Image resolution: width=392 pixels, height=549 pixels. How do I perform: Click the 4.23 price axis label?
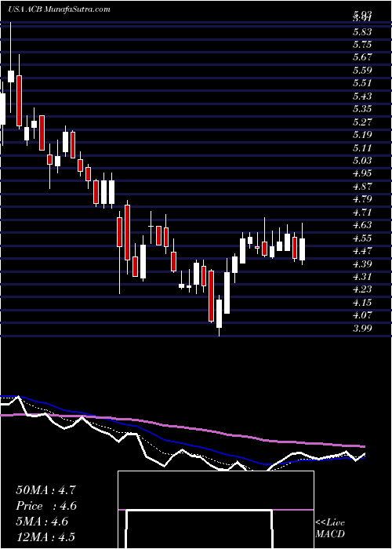[362, 289]
